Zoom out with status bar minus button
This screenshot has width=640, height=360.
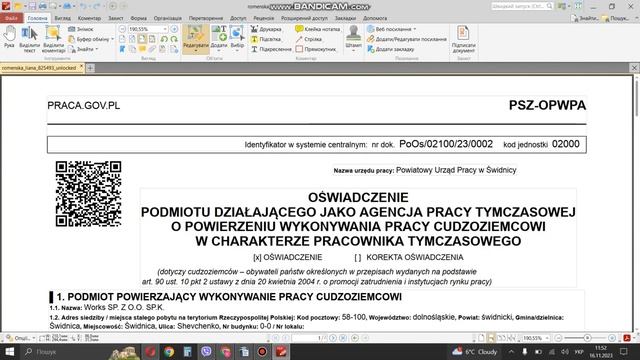[558, 338]
